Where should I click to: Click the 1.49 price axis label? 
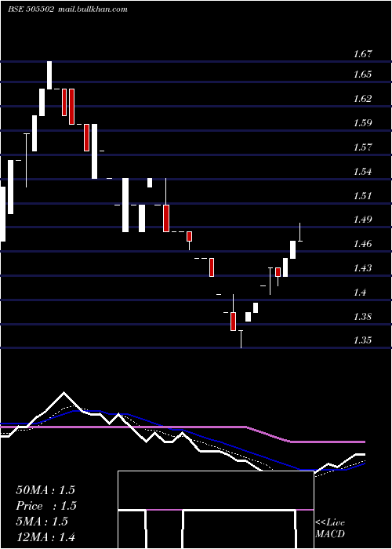[x=362, y=220]
